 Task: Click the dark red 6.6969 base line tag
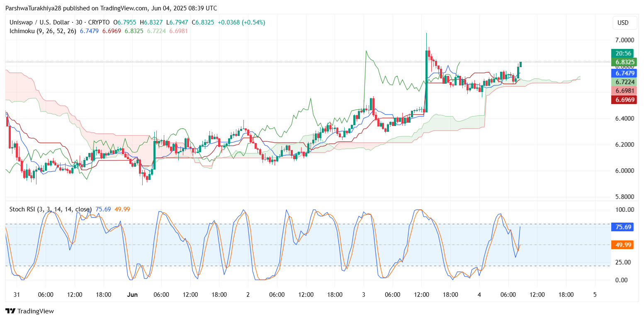pyautogui.click(x=623, y=99)
